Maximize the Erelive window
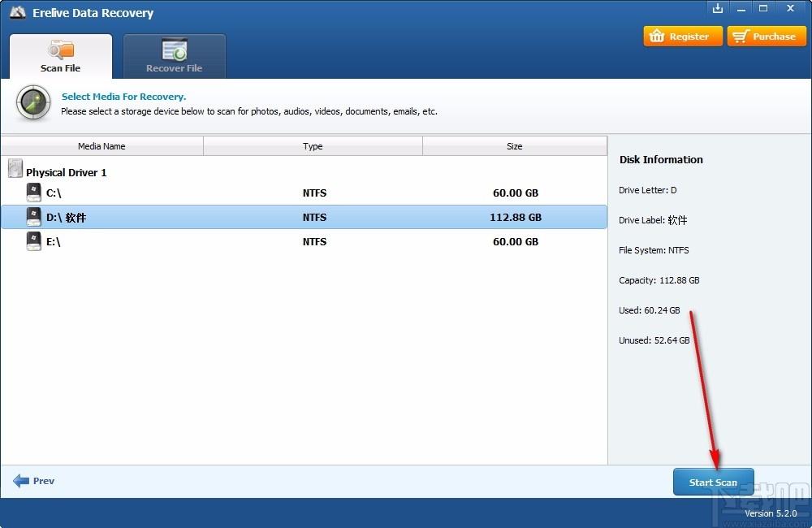The image size is (812, 528). 763,8
